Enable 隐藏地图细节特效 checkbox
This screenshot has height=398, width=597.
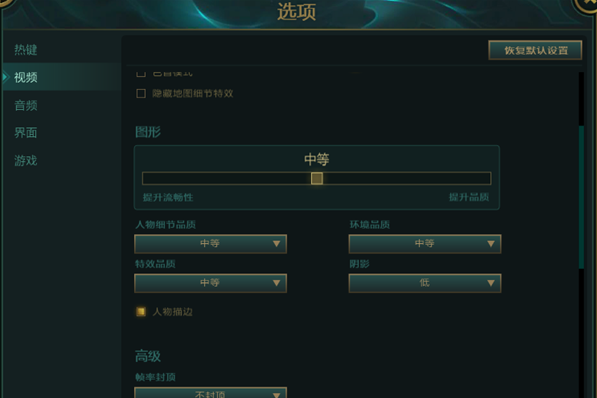141,93
